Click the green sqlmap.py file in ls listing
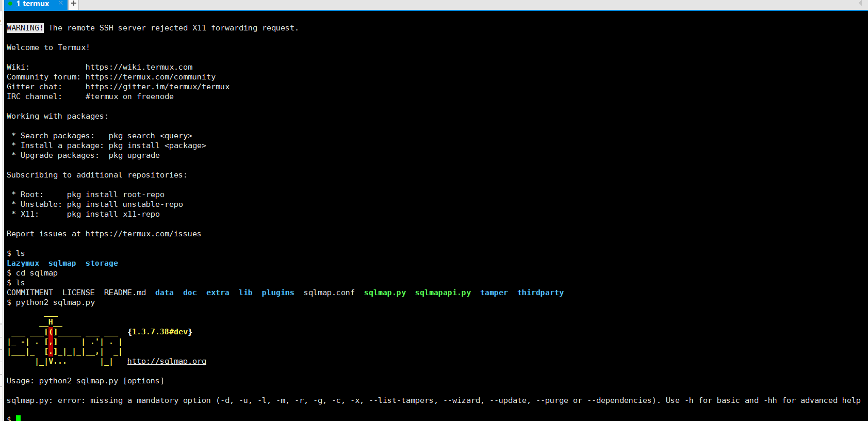Image resolution: width=868 pixels, height=421 pixels. click(385, 293)
